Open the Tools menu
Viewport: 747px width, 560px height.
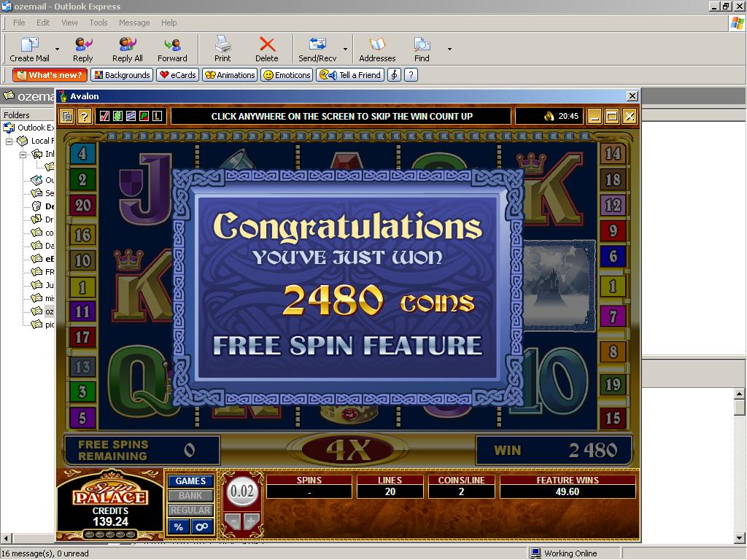[x=98, y=23]
